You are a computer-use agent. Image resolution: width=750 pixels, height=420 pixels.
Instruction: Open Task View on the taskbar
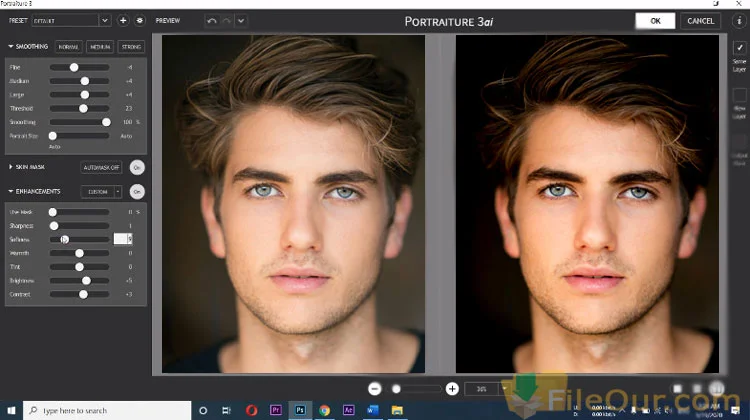click(x=227, y=410)
